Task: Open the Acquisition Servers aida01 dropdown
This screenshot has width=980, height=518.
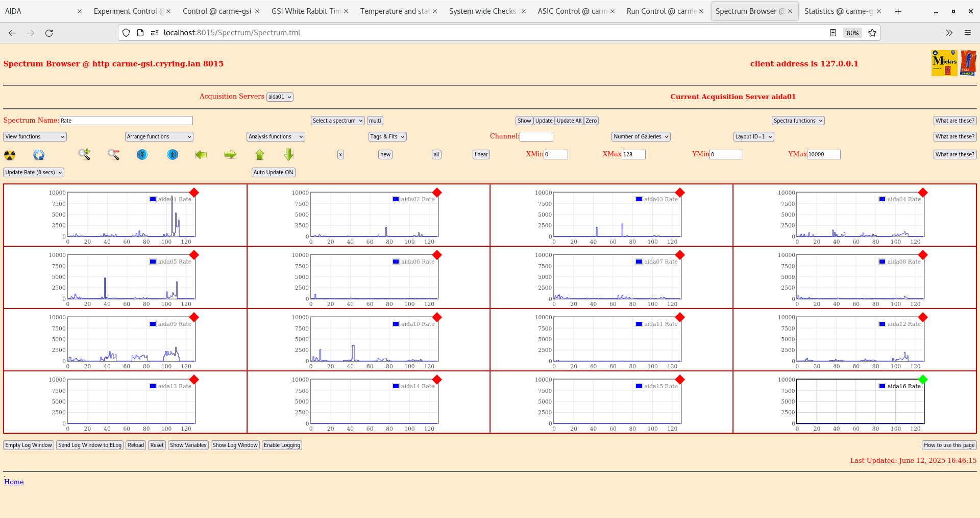Action: coord(279,97)
